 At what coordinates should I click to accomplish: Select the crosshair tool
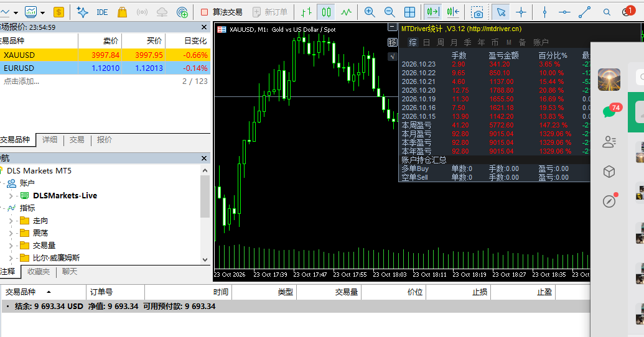[521, 12]
